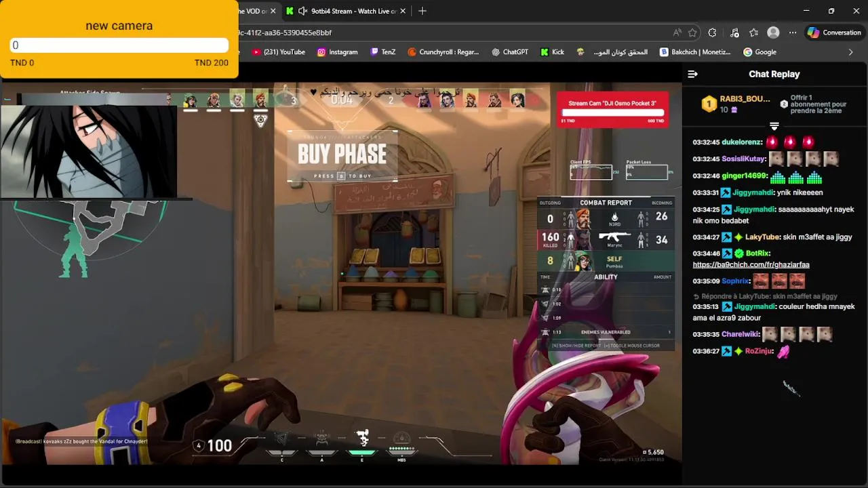868x488 pixels.
Task: Open the TenZ bookmark
Action: 382,52
